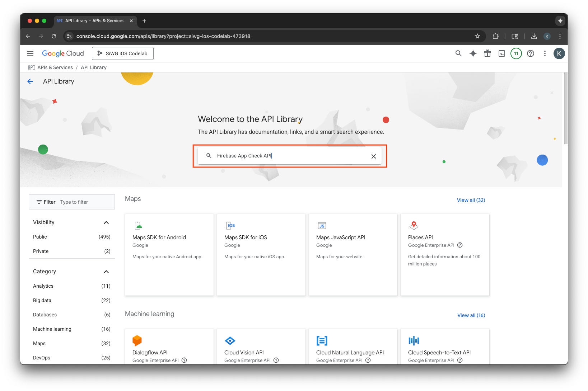588x391 pixels.
Task: Open the help and support icon
Action: (x=531, y=53)
